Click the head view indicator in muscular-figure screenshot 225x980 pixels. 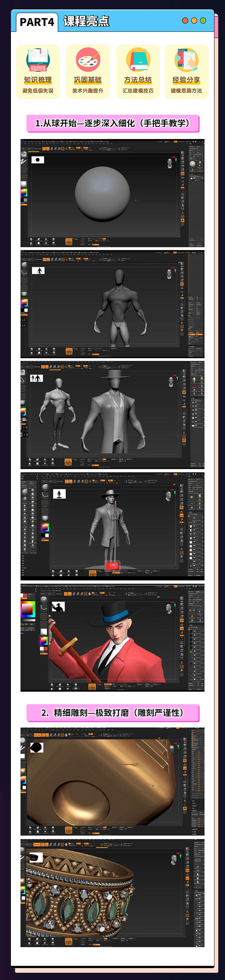point(170,274)
